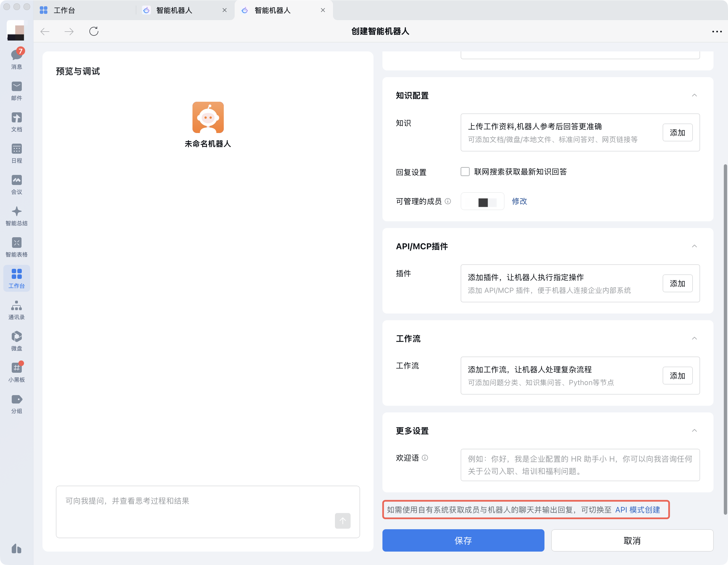Collapse the 知识配置 section

694,95
